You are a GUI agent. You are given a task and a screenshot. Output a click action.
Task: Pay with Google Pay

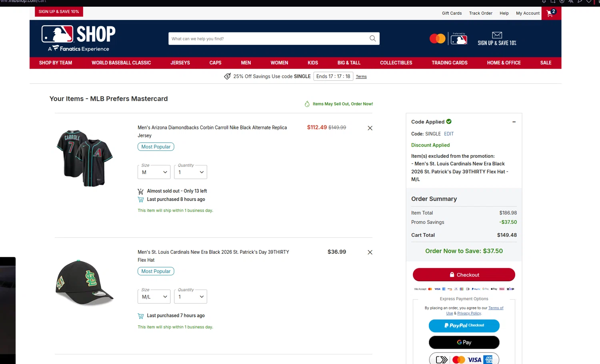[x=464, y=342]
